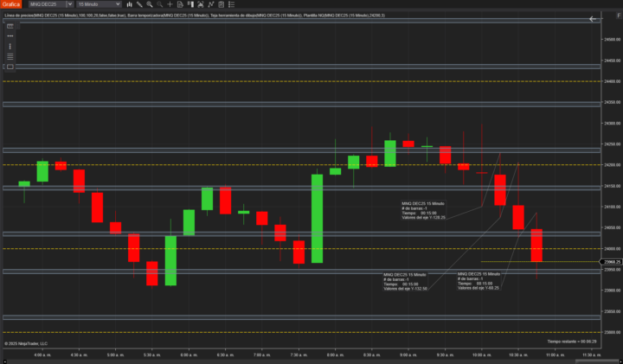Select the Grafica tab
Viewport: 623px width, 364px height.
coord(10,4)
